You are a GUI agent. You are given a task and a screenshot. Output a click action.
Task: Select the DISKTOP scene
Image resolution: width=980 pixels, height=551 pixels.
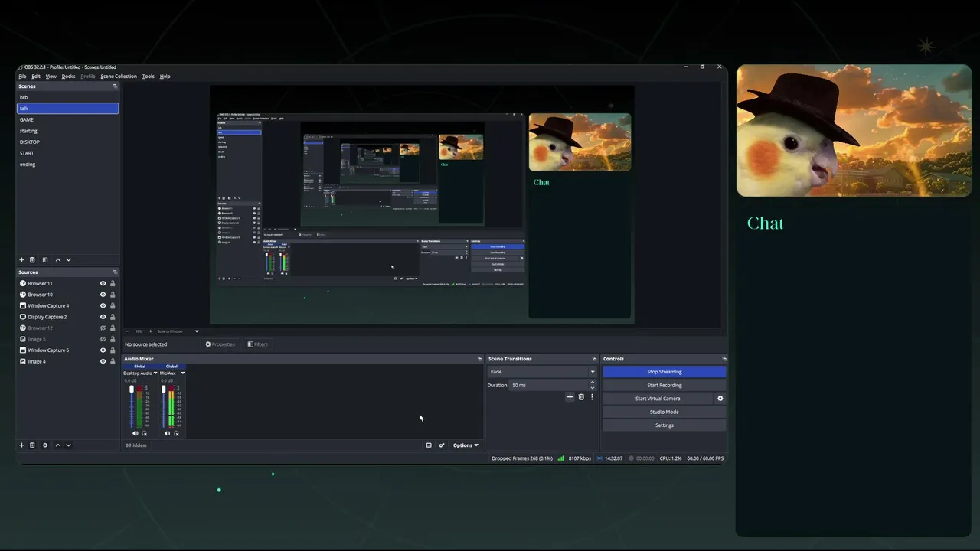[68, 142]
